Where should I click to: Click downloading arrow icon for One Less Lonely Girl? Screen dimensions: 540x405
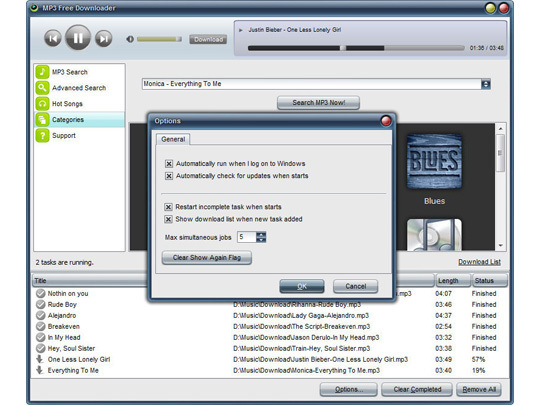pos(40,359)
